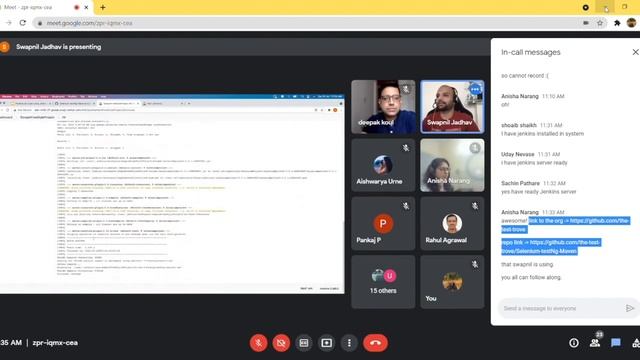Click the In-call messages heading

(x=531, y=52)
